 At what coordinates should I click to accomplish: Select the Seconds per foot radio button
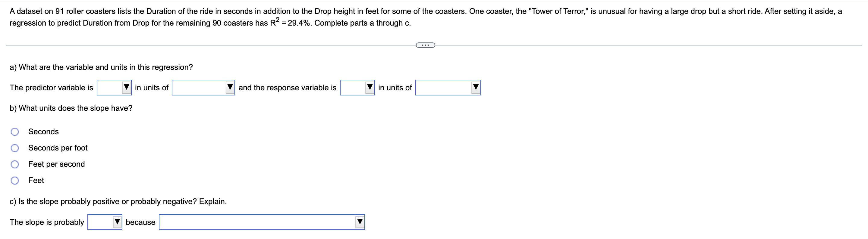tap(15, 147)
